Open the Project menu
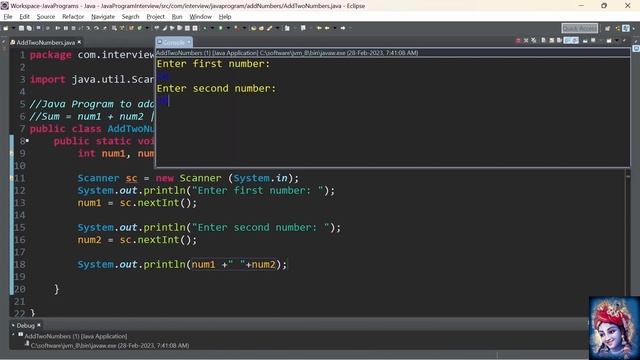Viewport: 640px width, 360px height. pyautogui.click(x=156, y=17)
